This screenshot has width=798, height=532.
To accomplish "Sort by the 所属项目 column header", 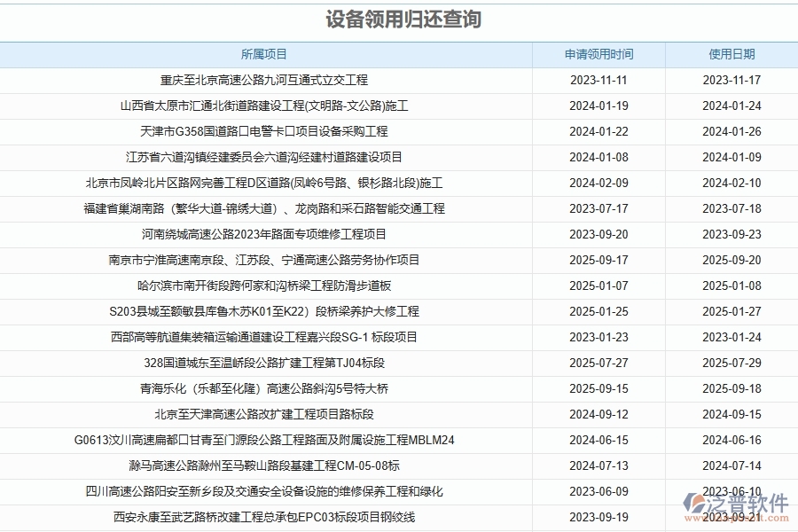I will 267,54.
